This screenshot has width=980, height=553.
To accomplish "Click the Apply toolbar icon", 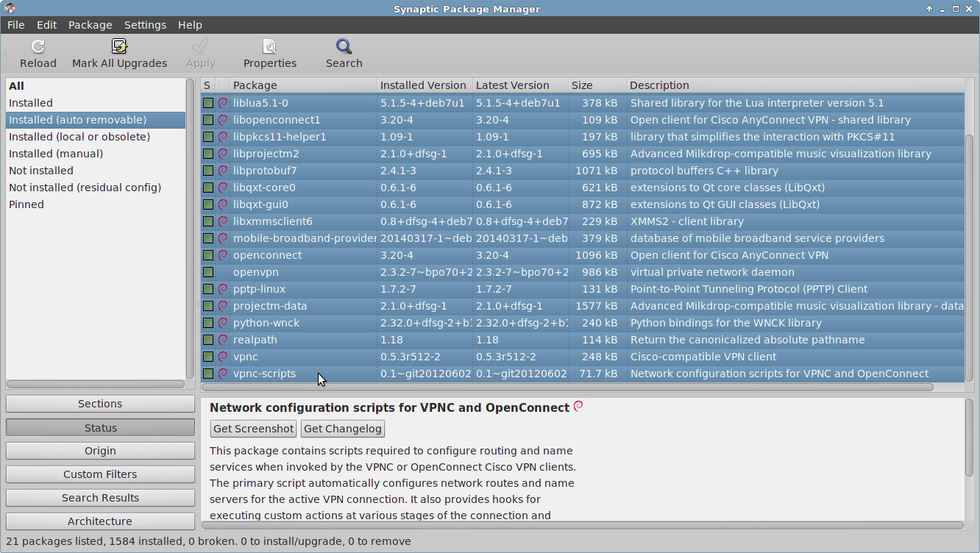I will (x=200, y=47).
